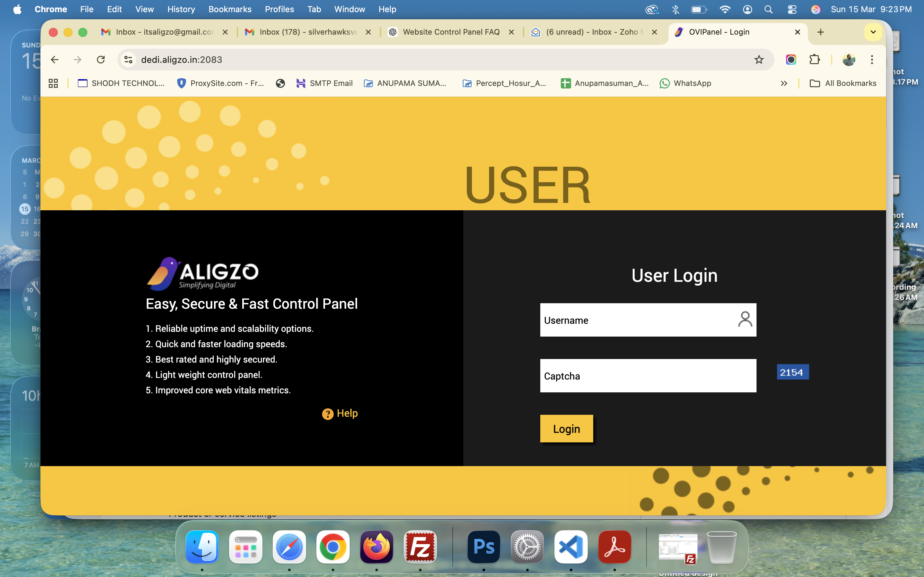Expand hidden bookmarks with double chevron
The image size is (924, 577).
click(x=784, y=83)
